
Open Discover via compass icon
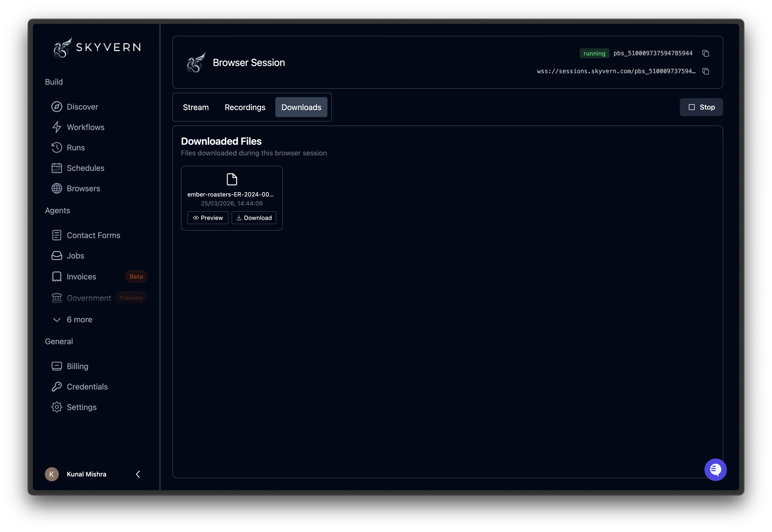click(x=57, y=107)
